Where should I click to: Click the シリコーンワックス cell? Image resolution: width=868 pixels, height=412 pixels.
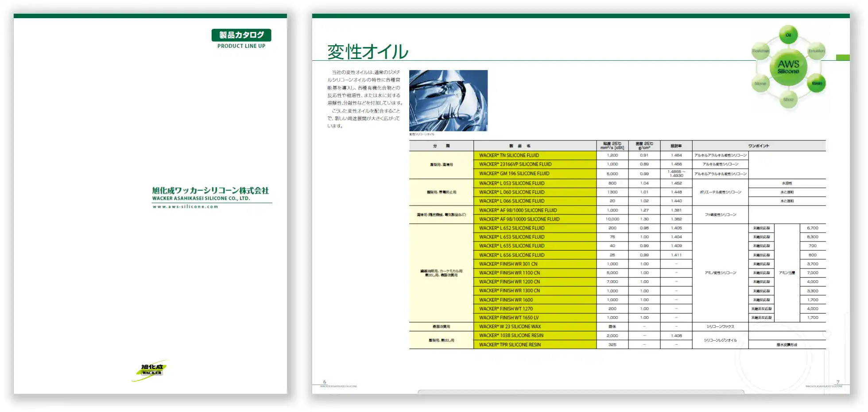(721, 326)
